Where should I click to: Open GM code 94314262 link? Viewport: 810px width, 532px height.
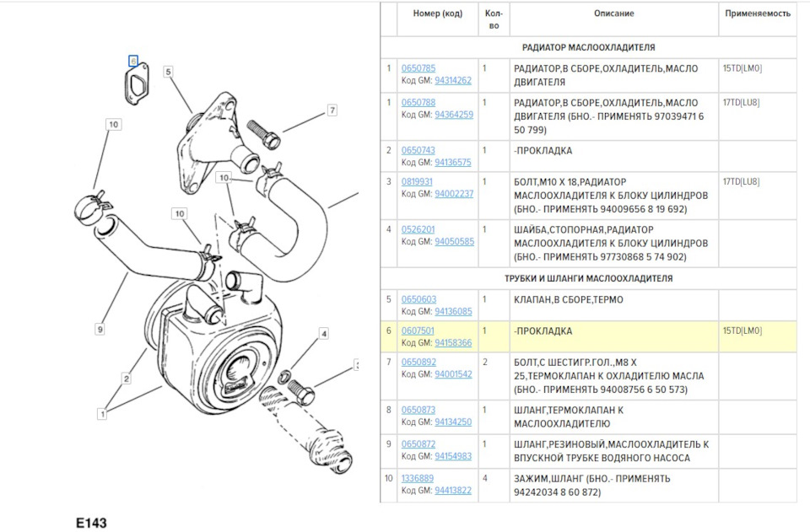click(x=453, y=80)
